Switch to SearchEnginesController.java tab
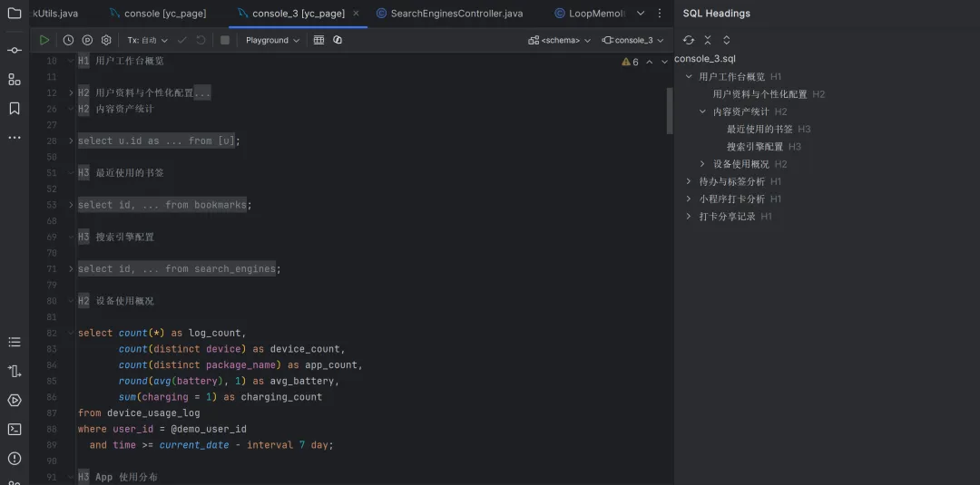 click(449, 13)
